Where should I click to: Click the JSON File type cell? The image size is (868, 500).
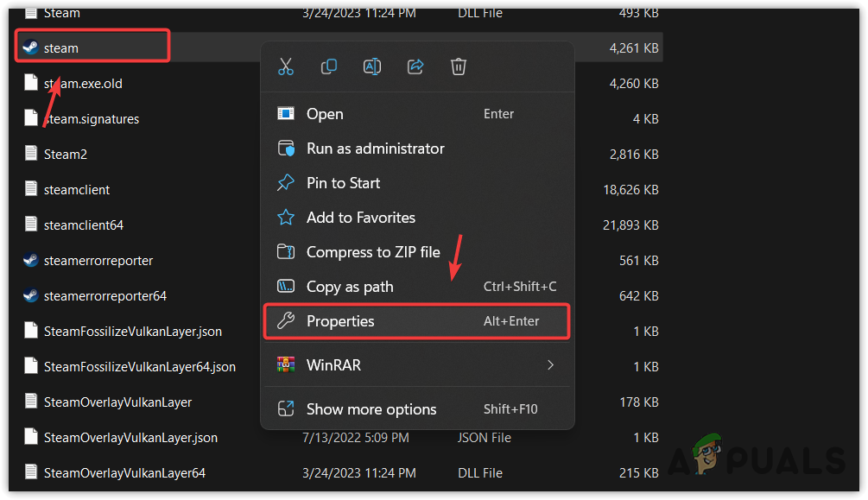[485, 438]
